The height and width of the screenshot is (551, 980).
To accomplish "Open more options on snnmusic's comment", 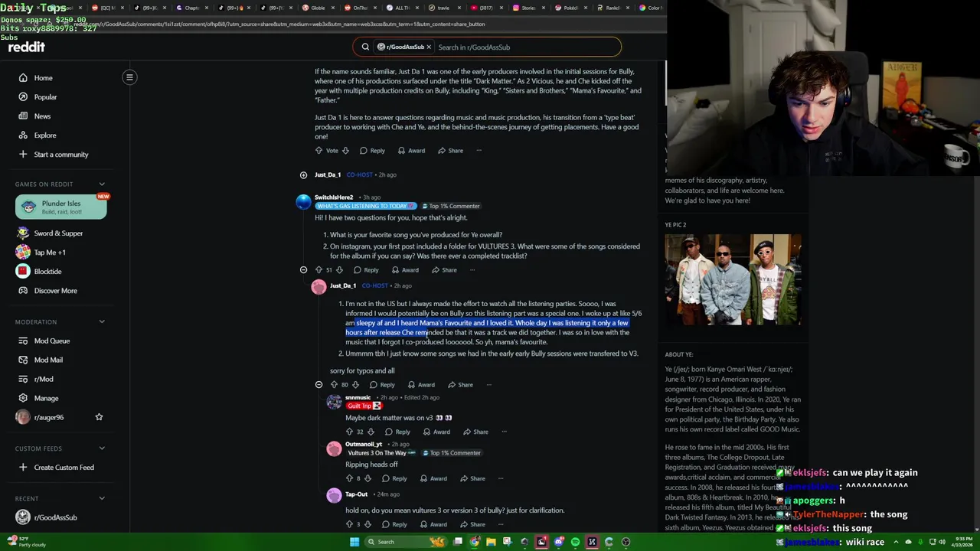I will pyautogui.click(x=504, y=432).
